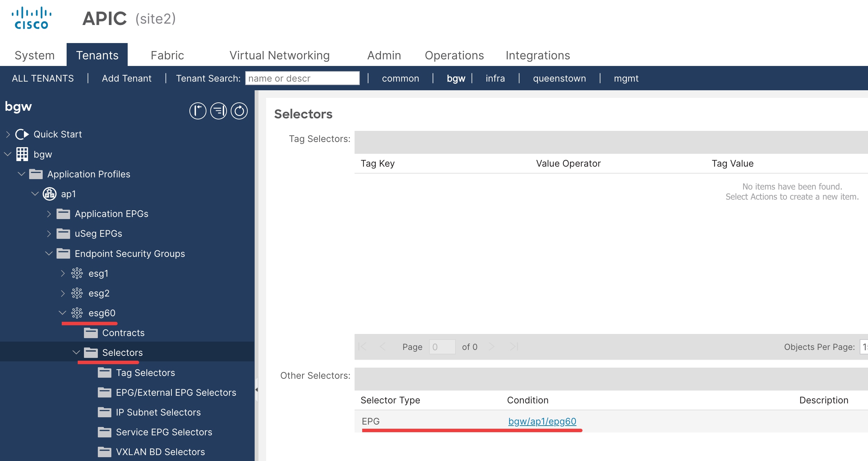This screenshot has height=461, width=868.
Task: Open the mgmt tenant
Action: (626, 78)
